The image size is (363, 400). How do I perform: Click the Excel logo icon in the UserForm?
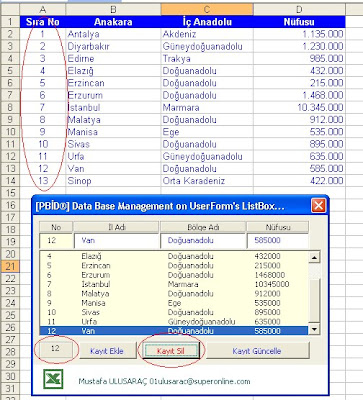pyautogui.click(x=53, y=379)
